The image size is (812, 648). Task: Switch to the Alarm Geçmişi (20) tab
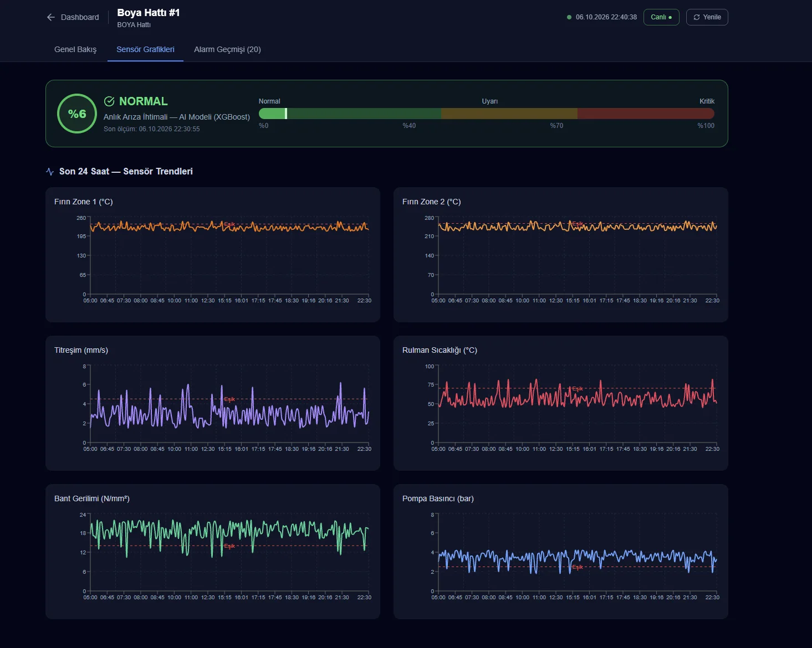click(x=227, y=49)
